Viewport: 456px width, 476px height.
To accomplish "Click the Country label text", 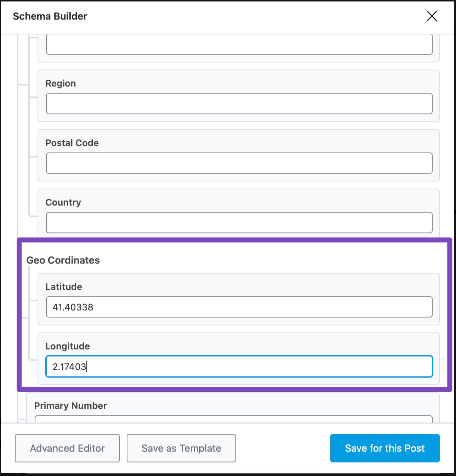I will [63, 203].
